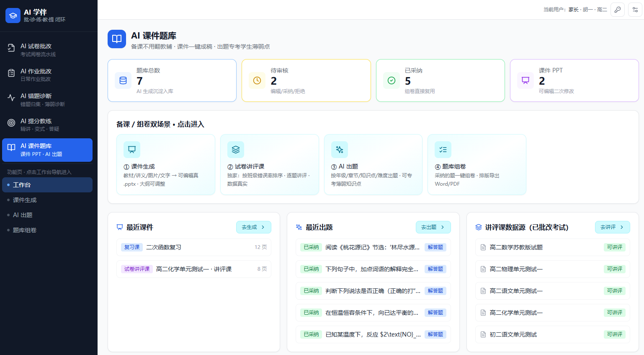Click the 试卷讲评课 purple tag
The width and height of the screenshot is (644, 355).
[x=137, y=269]
